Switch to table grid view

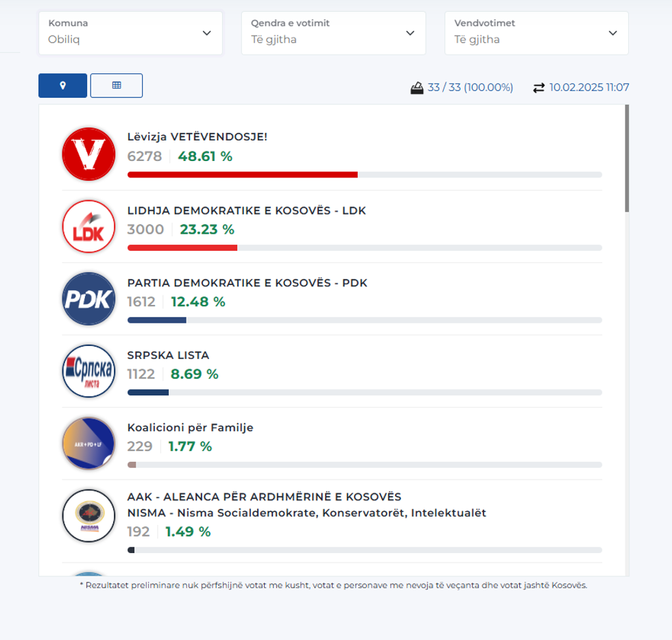click(117, 86)
